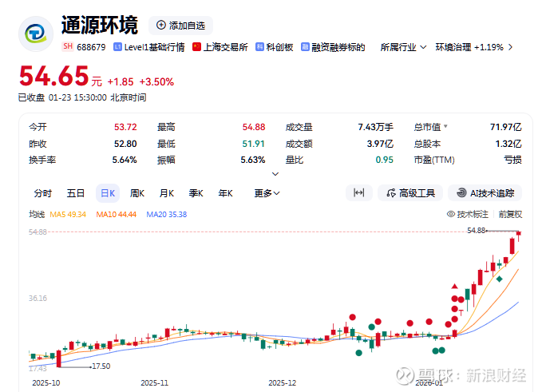
Task: Expand more quote data chevron
Action: pos(275,174)
